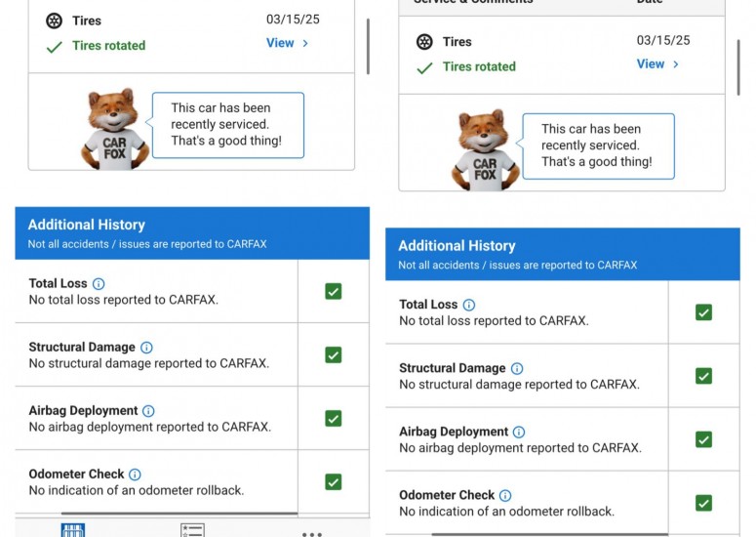Screen dimensions: 756x537
Task: Click 'No total loss reported to CARFAX.' left screenshot
Action: point(124,300)
